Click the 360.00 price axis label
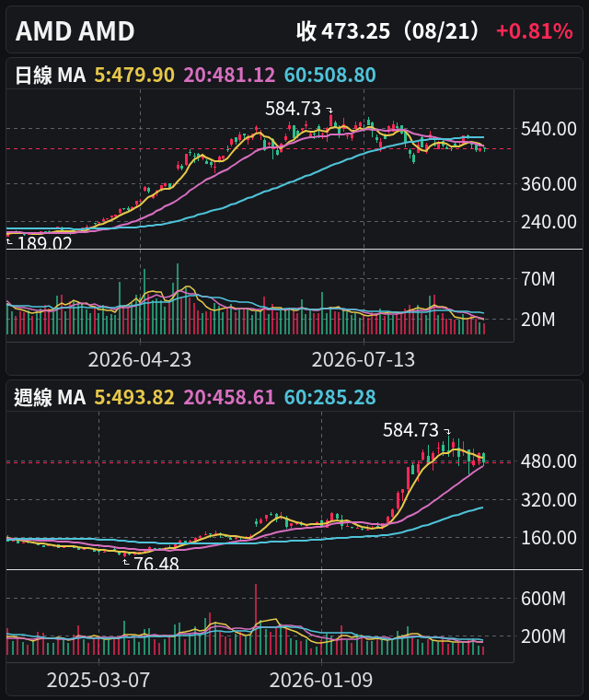Viewport: 589px width, 700px height. [549, 184]
